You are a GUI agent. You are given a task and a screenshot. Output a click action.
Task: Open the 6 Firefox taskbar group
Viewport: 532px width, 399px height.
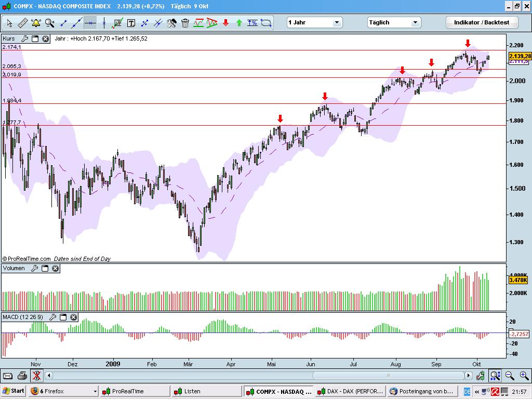[x=63, y=391]
